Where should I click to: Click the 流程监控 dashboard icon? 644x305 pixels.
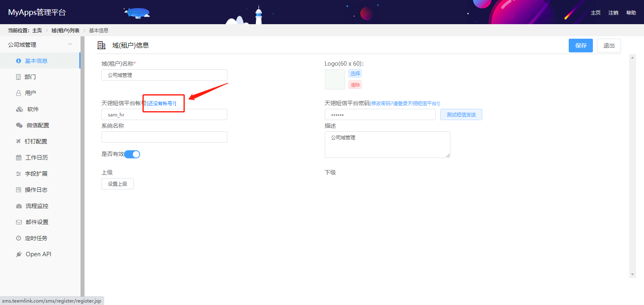(x=19, y=206)
